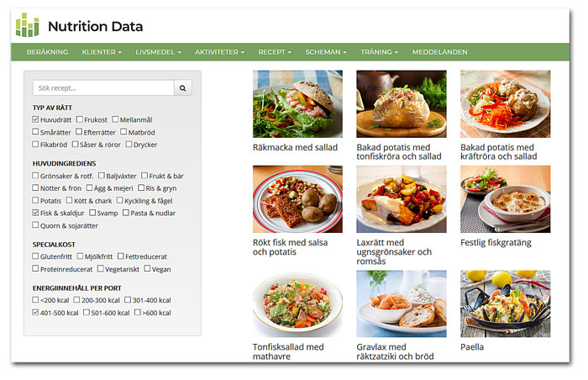Toggle the 401-500 kcal checkbox
588x380 pixels.
click(x=36, y=313)
